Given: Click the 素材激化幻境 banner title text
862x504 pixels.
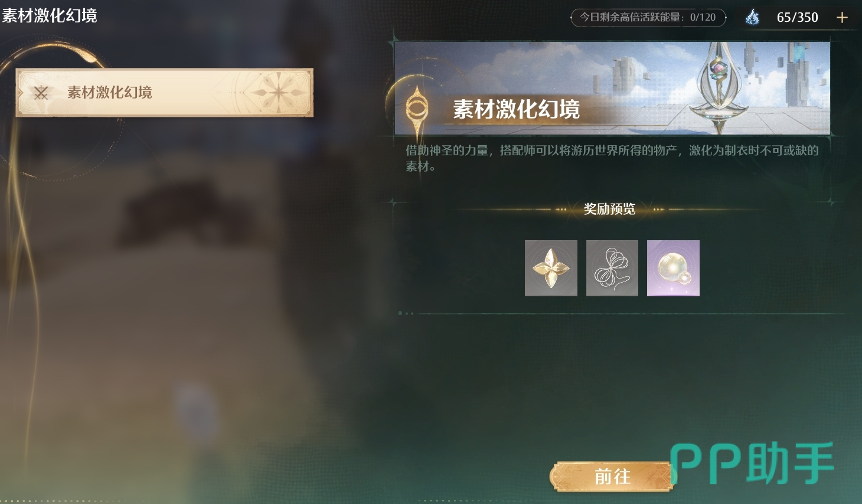Looking at the screenshot, I should tap(516, 109).
